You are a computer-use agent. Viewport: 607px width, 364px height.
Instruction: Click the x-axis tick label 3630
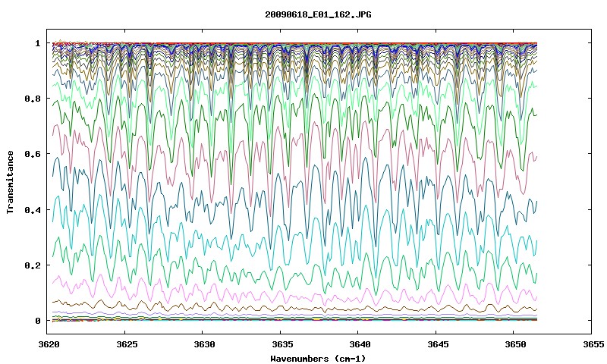(205, 344)
